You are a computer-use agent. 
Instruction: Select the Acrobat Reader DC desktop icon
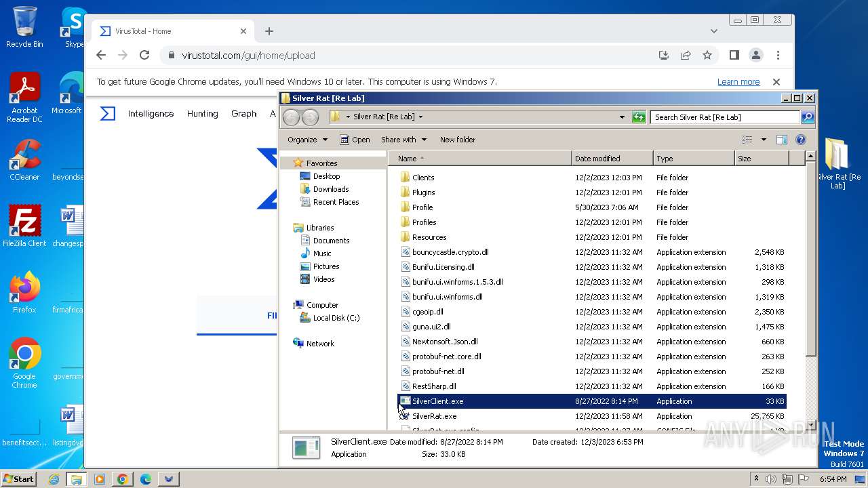coord(24,98)
